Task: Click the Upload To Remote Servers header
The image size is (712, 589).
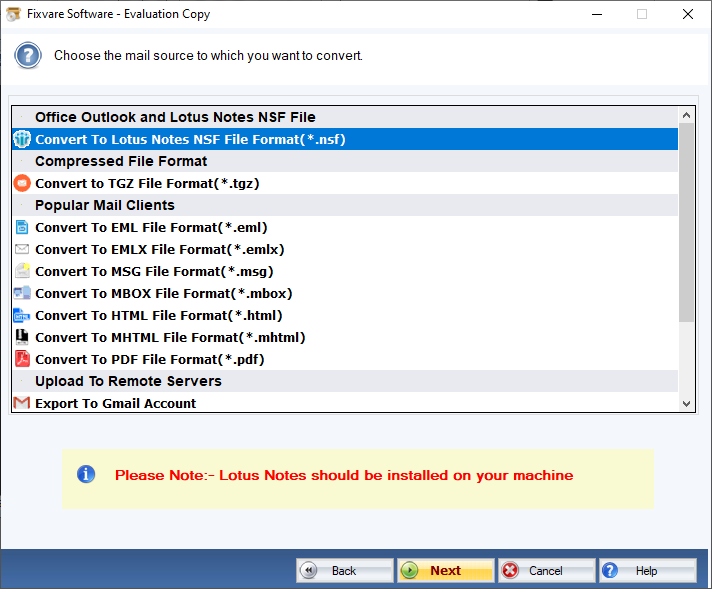Action: [x=345, y=381]
